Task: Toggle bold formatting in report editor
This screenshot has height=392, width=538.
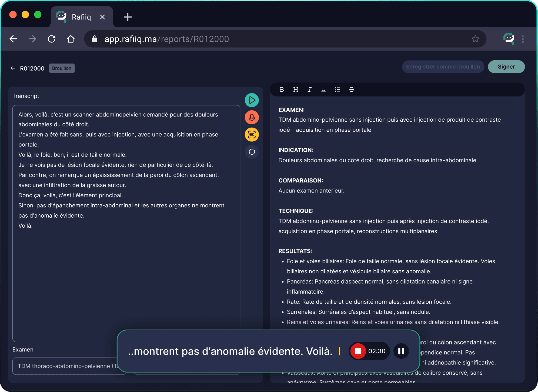Action: coord(282,89)
